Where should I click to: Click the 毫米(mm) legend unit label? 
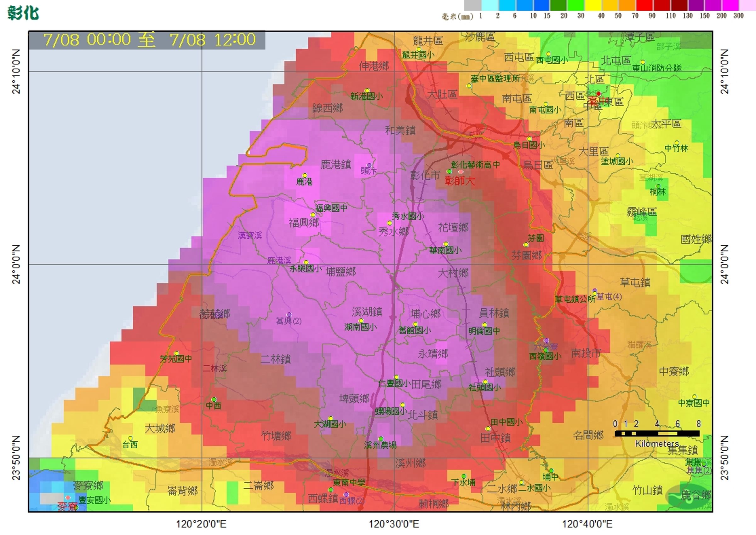458,16
